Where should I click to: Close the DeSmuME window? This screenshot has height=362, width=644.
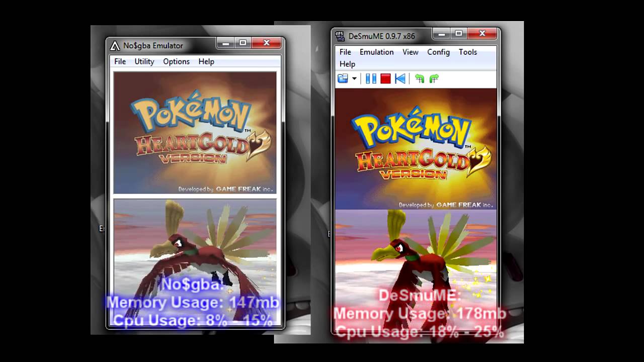click(482, 34)
